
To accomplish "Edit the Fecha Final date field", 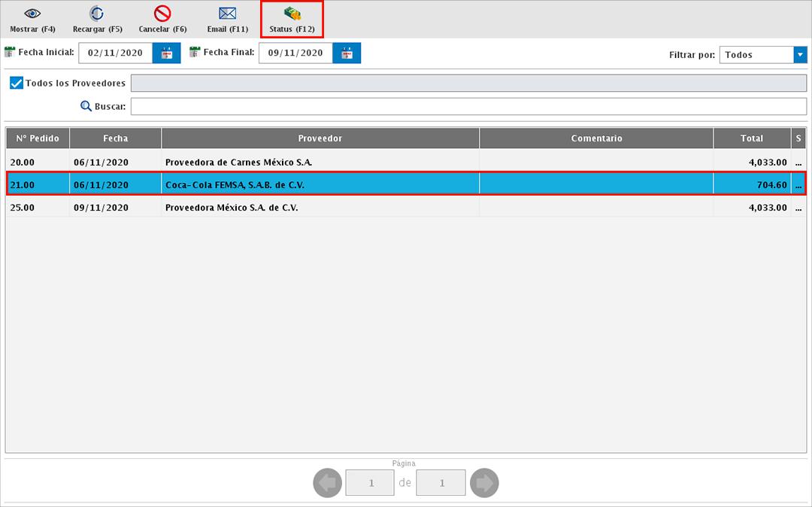I will pos(295,53).
